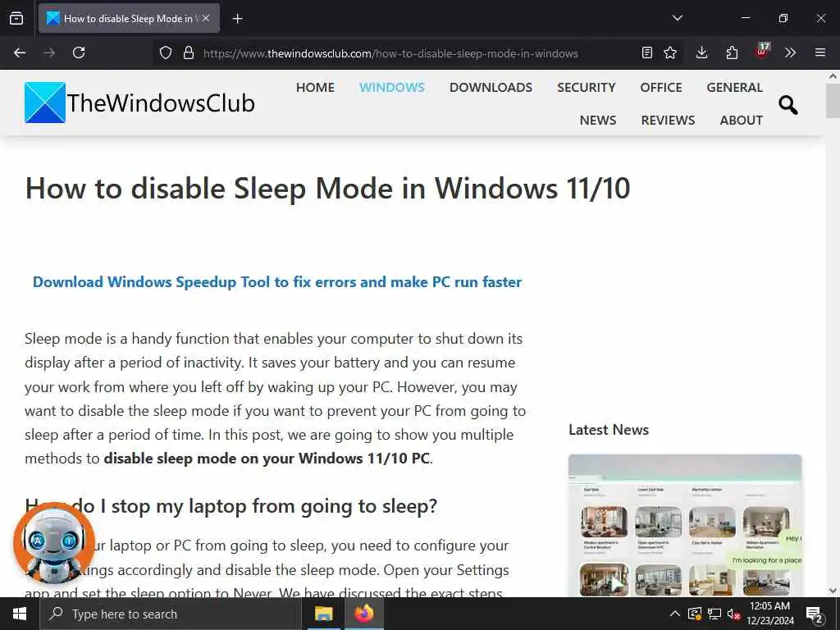Open Firefox application hamburger menu

820,52
